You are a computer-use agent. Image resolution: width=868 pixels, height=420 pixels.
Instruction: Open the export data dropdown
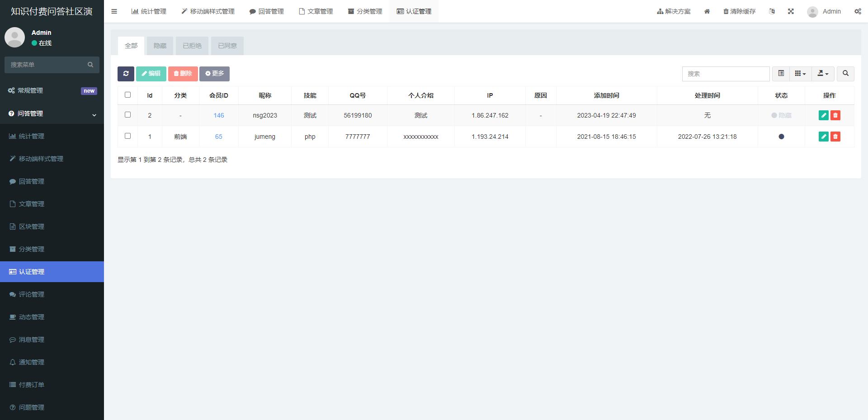[823, 74]
